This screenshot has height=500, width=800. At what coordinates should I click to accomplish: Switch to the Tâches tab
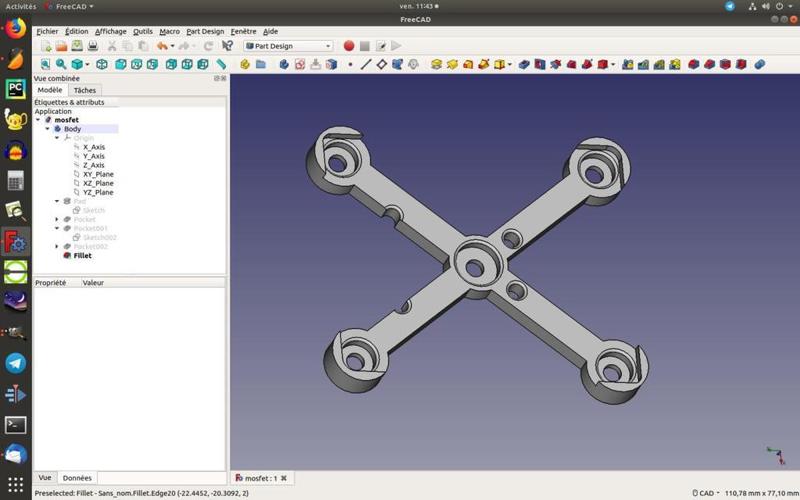(x=85, y=90)
